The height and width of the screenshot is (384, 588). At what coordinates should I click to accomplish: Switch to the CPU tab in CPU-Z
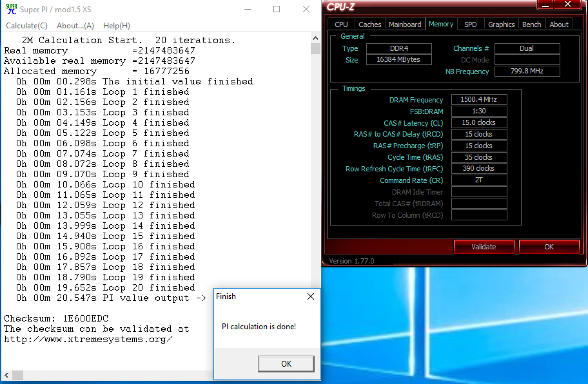341,24
